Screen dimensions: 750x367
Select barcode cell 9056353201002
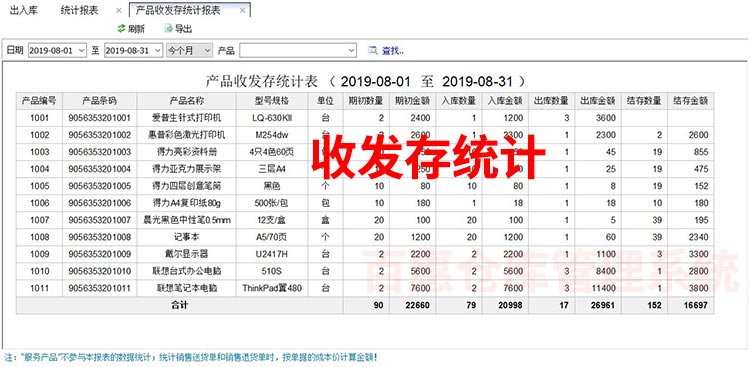pos(99,135)
